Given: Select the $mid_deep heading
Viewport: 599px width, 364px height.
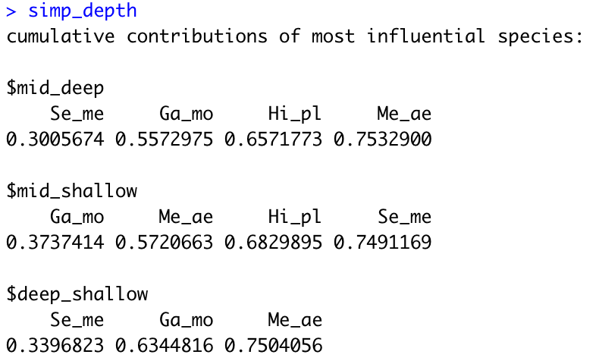Looking at the screenshot, I should point(55,88).
